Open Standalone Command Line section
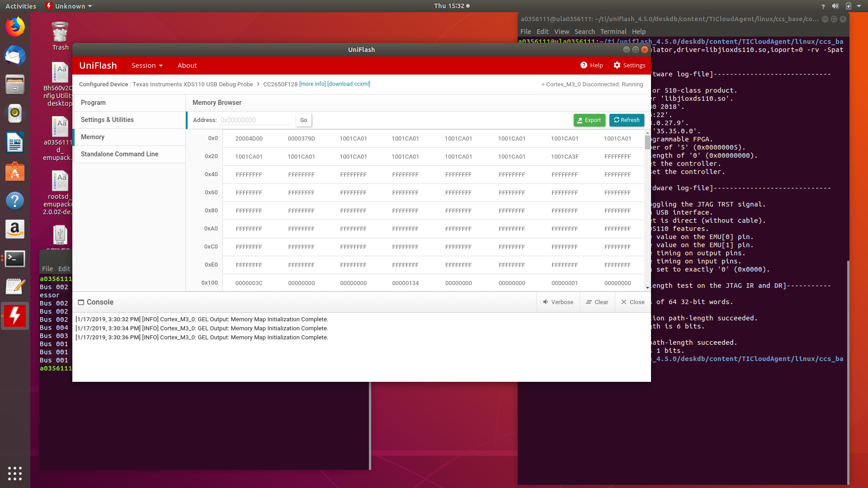 (119, 154)
